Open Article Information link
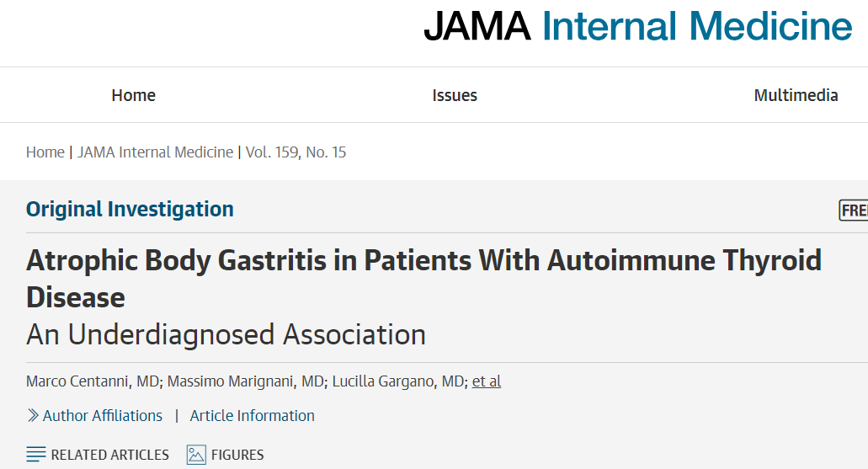The image size is (868, 469). click(x=252, y=415)
